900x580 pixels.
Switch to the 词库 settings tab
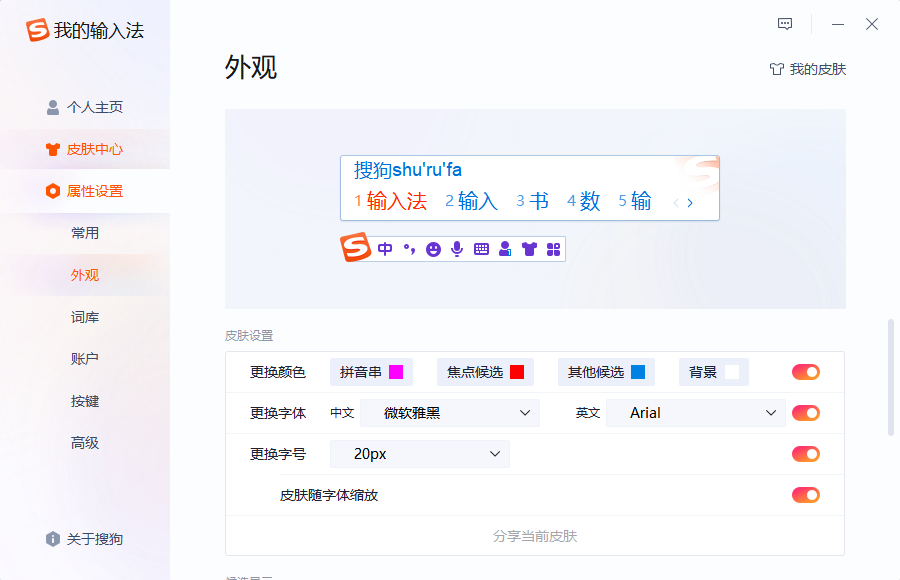tap(85, 317)
